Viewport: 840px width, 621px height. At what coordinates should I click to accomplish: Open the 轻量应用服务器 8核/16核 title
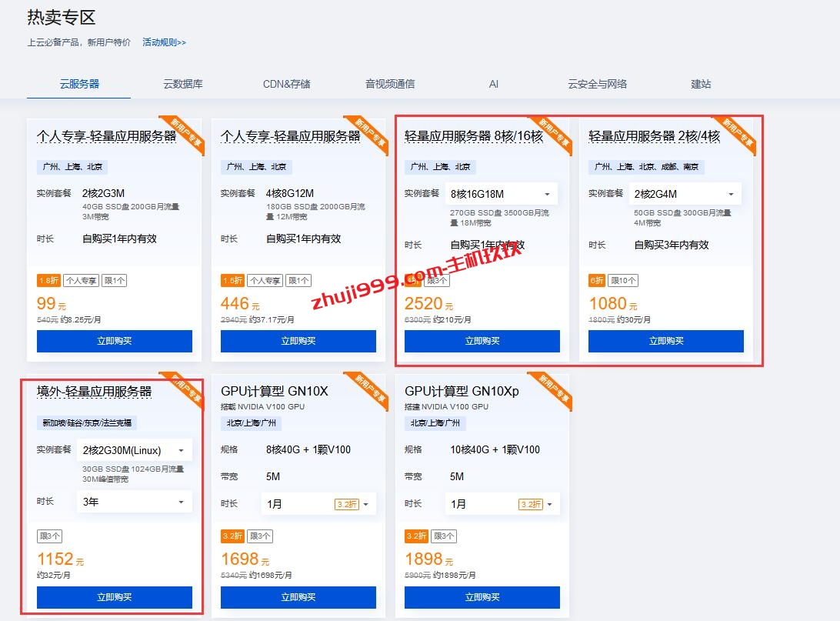click(x=474, y=136)
